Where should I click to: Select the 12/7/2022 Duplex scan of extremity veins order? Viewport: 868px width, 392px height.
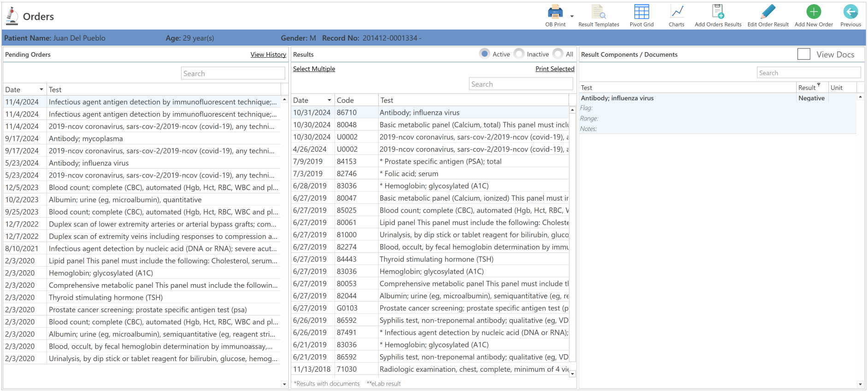tap(142, 236)
